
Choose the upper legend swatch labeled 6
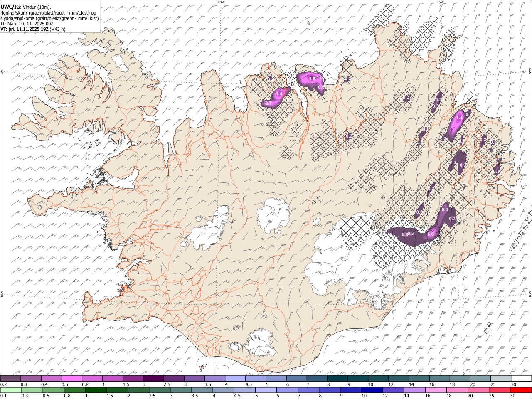tap(296, 379)
